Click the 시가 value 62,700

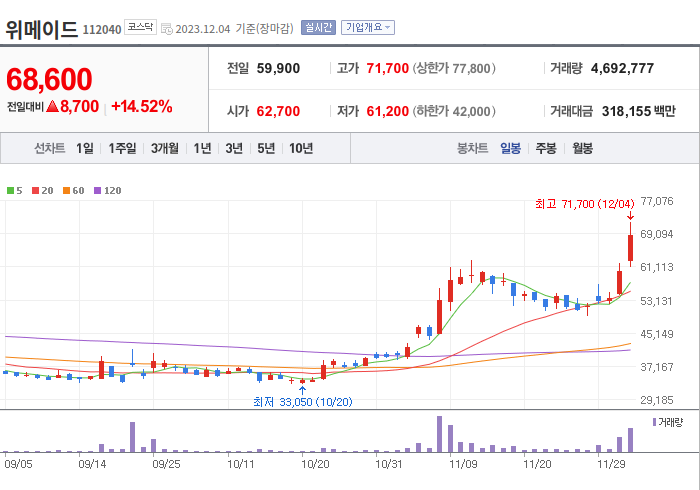[278, 111]
